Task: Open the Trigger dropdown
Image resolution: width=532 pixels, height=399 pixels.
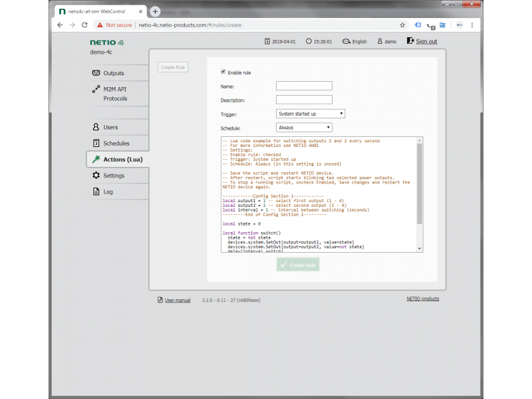Action: (311, 114)
